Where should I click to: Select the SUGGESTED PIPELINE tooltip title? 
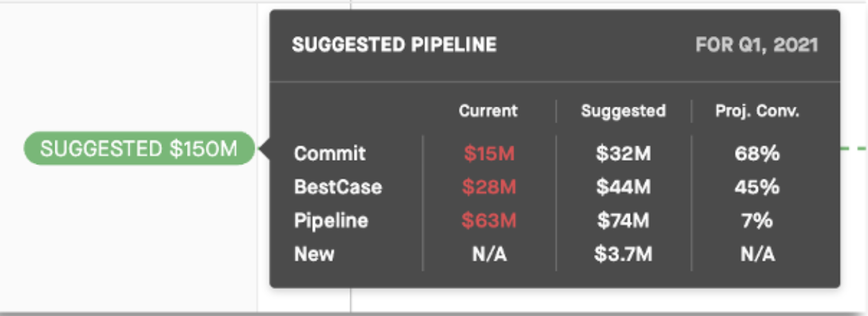point(394,46)
